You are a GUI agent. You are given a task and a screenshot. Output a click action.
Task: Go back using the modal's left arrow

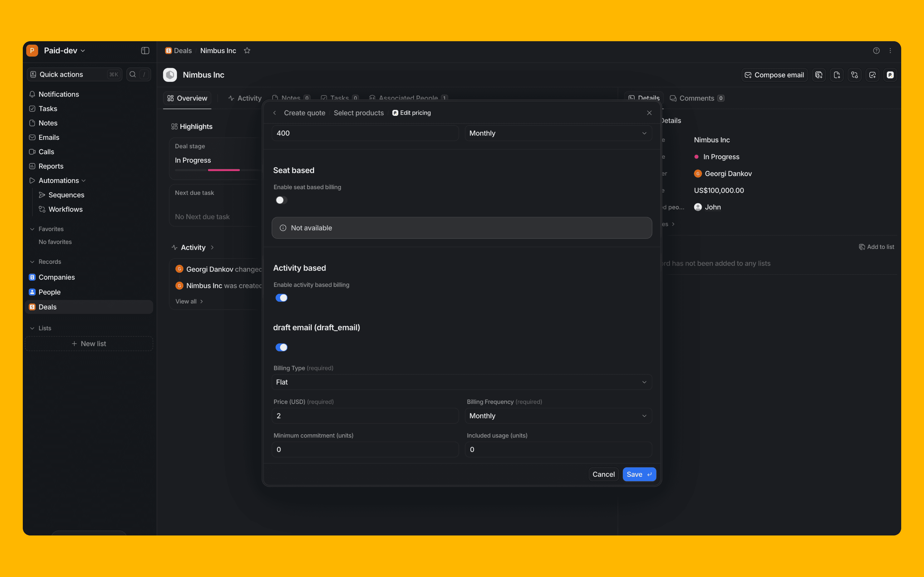click(274, 113)
